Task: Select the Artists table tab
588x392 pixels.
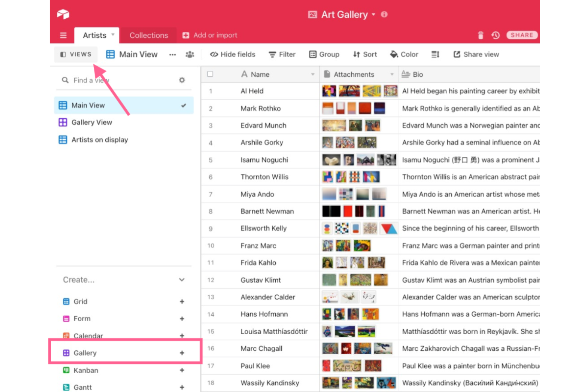Action: (95, 35)
